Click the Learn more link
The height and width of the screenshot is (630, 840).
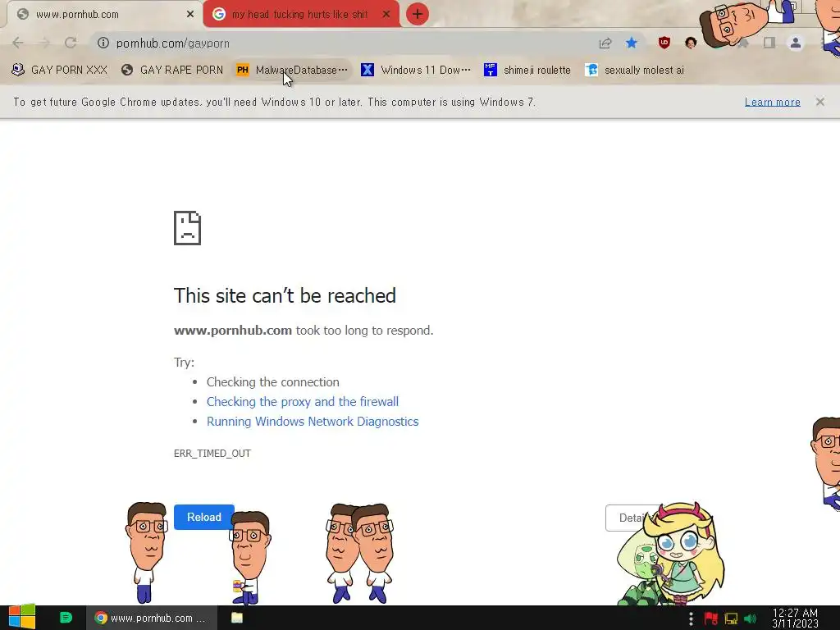[x=772, y=102]
